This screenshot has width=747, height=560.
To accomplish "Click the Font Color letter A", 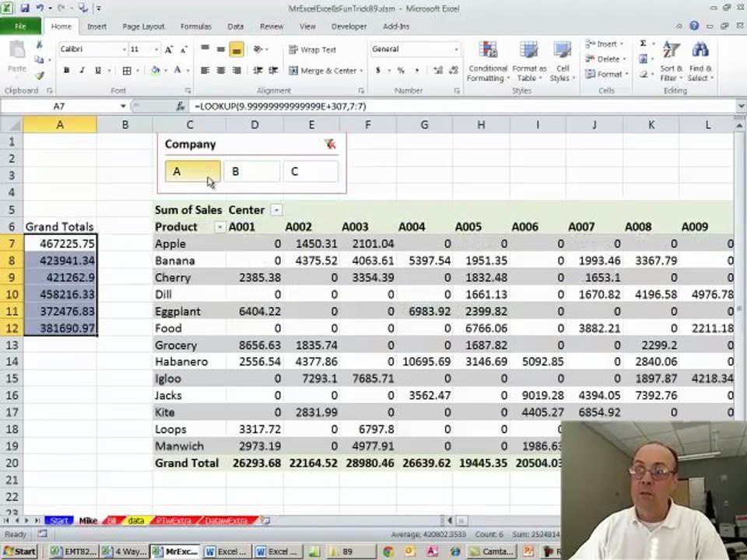I will 177,71.
